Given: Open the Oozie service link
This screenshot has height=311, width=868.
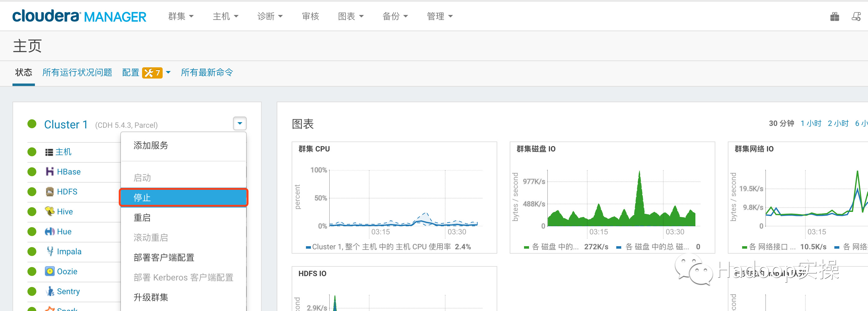Looking at the screenshot, I should tap(67, 271).
